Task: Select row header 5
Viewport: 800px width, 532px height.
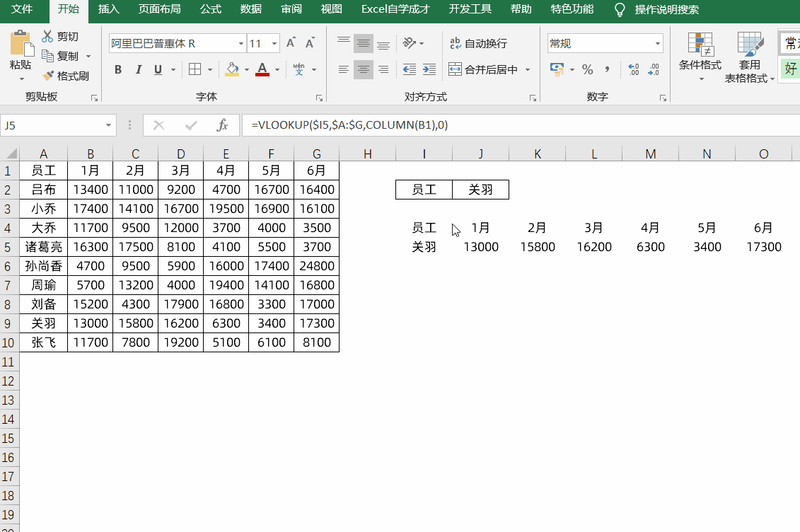Action: [8, 247]
